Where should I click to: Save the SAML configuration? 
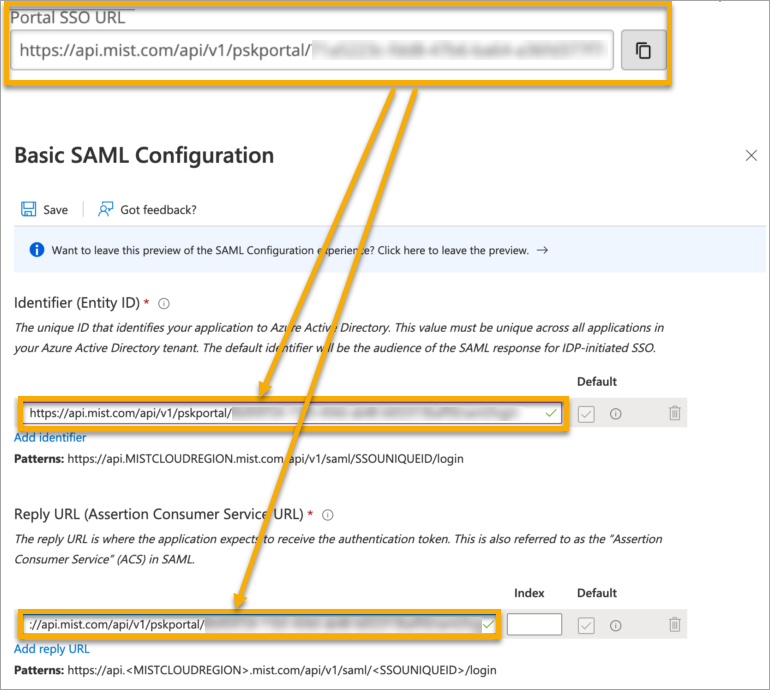pos(45,210)
